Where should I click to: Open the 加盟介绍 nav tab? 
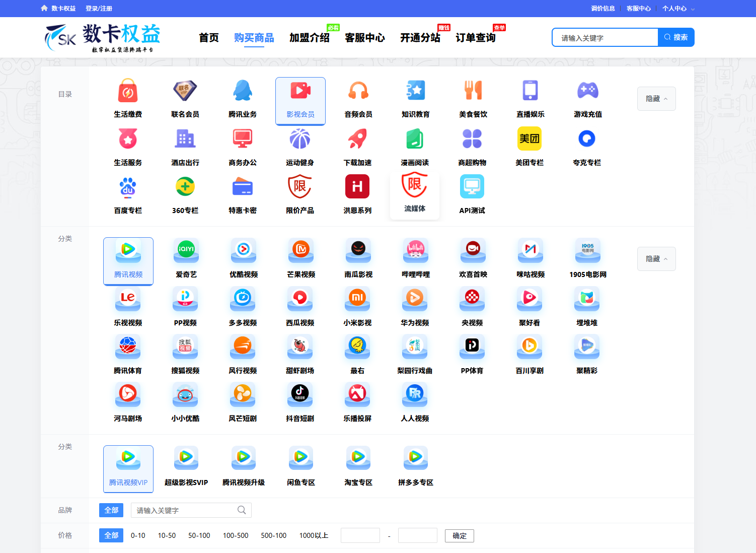[310, 38]
